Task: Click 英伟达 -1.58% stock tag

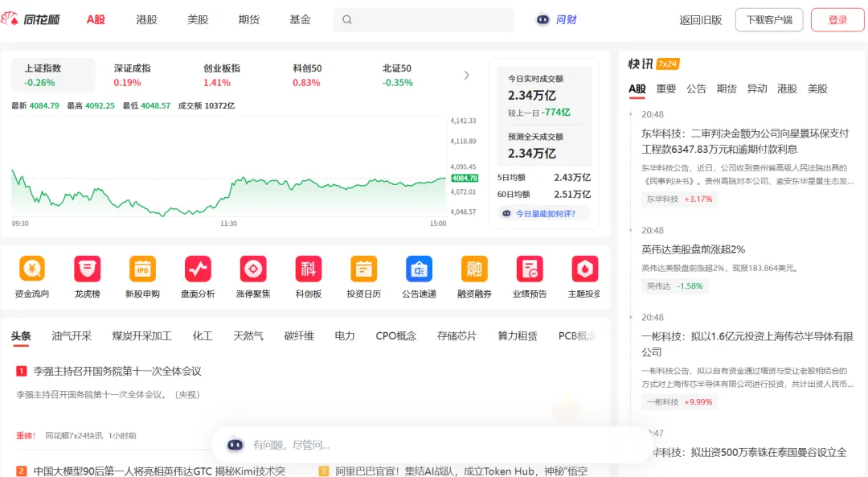Action: [x=675, y=286]
